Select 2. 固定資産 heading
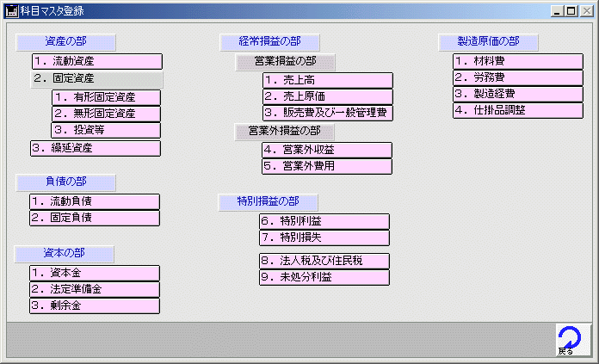This screenshot has height=364, width=599. (96, 78)
